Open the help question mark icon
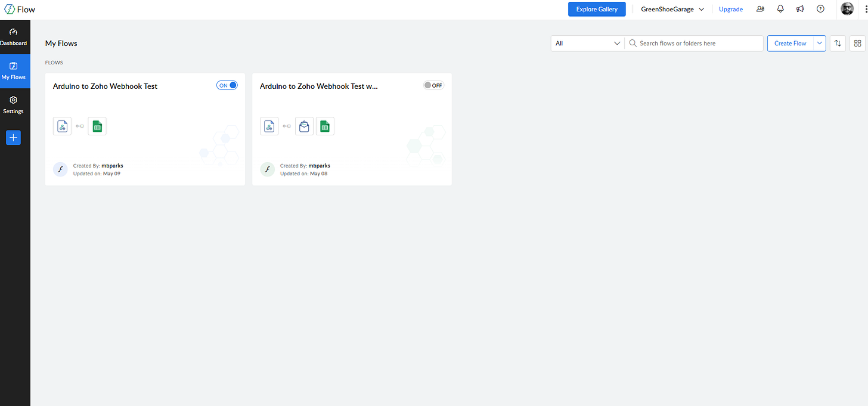The height and width of the screenshot is (406, 868). coord(820,9)
